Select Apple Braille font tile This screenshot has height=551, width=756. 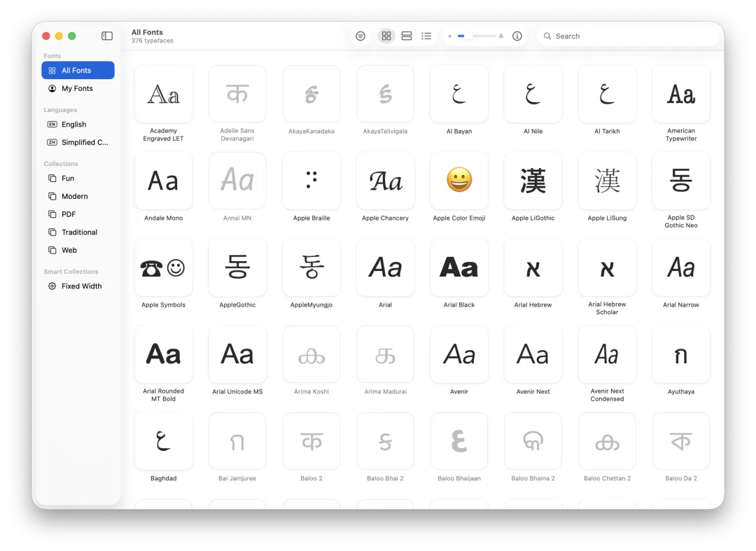pos(311,181)
